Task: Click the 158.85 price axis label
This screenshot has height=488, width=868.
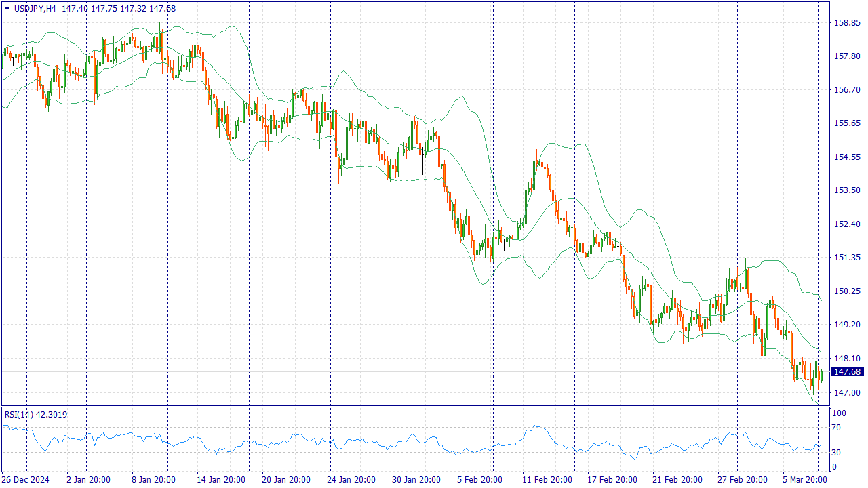Action: tap(847, 22)
